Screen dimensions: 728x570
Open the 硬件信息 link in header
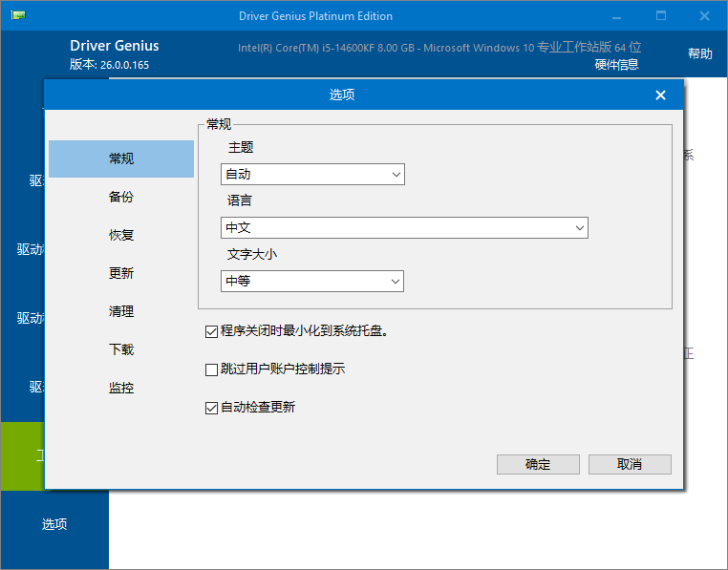point(616,65)
